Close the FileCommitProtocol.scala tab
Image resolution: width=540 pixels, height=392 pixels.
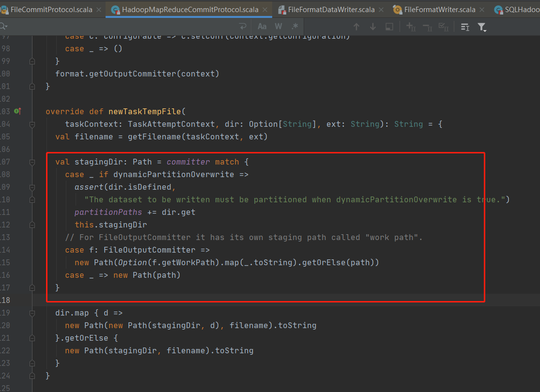pos(98,9)
